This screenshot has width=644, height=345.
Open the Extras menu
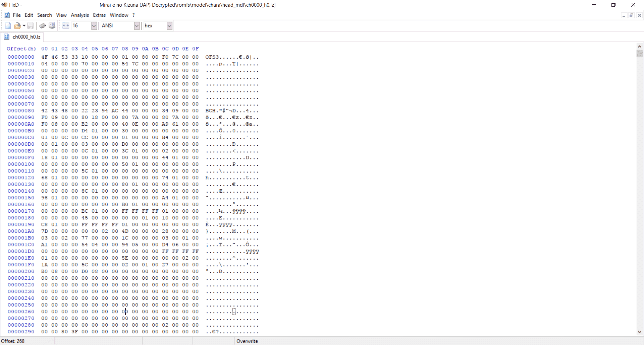pyautogui.click(x=99, y=15)
